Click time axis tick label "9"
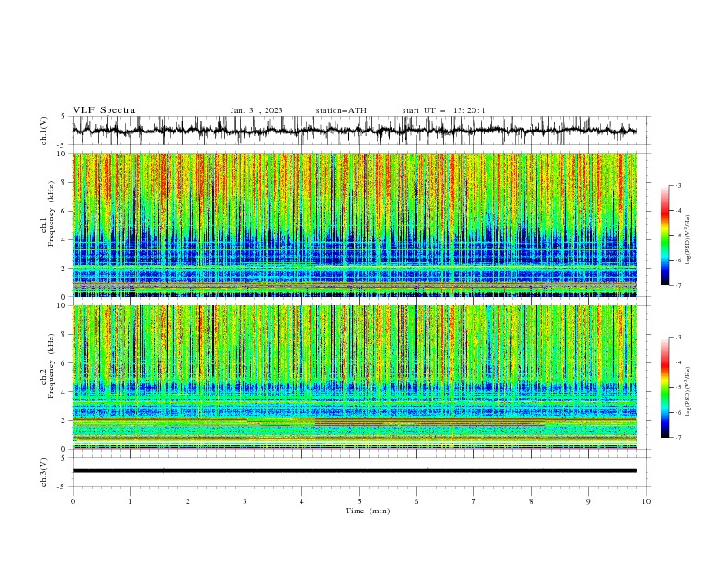The width and height of the screenshot is (728, 563). 588,501
